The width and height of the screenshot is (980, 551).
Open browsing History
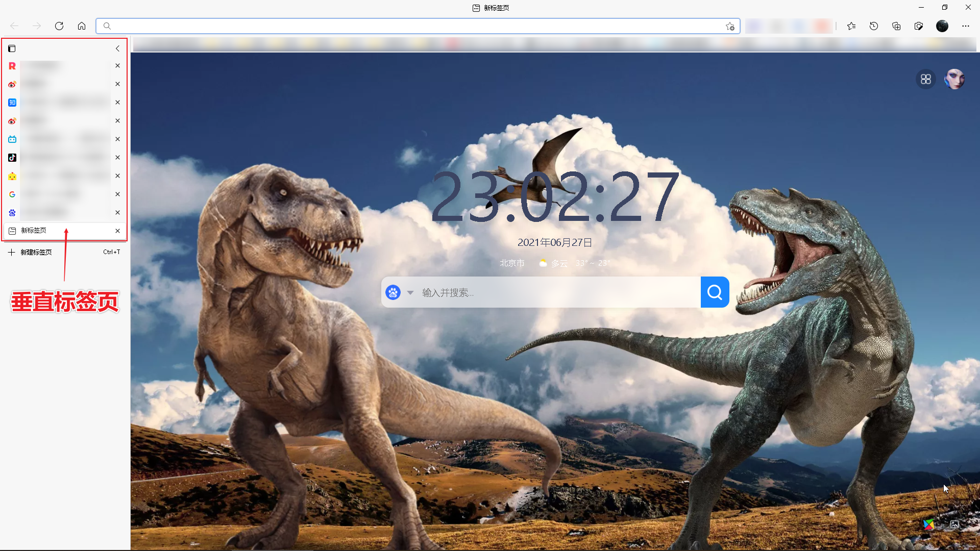pyautogui.click(x=874, y=26)
